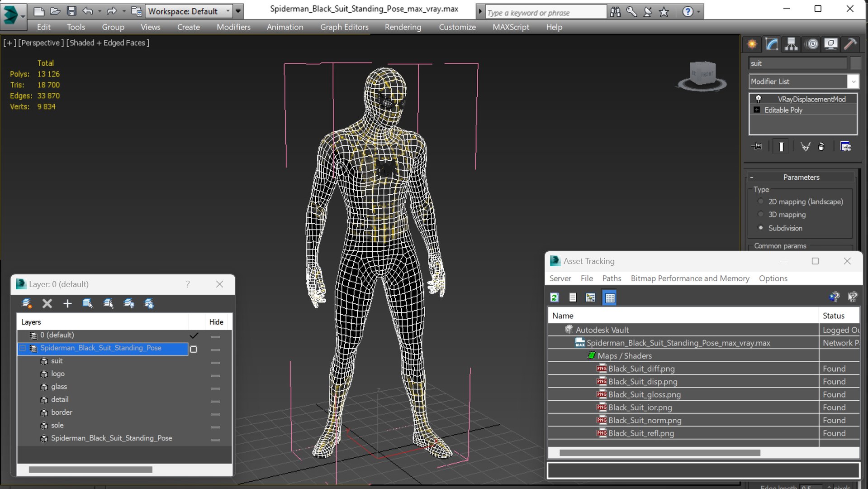Open the Hierarchy command panel tab
The width and height of the screenshot is (868, 489).
(791, 44)
